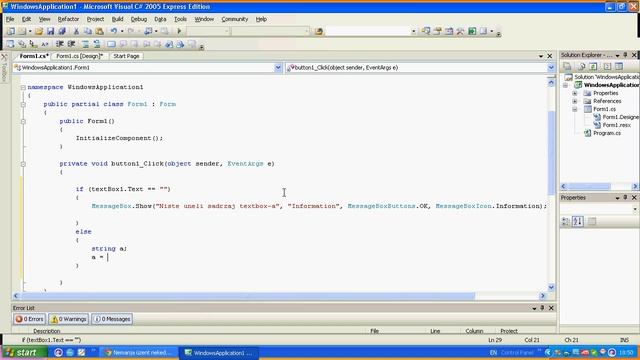Click the Save floppy disk icon
Screen dimensions: 640x360
click(50, 31)
